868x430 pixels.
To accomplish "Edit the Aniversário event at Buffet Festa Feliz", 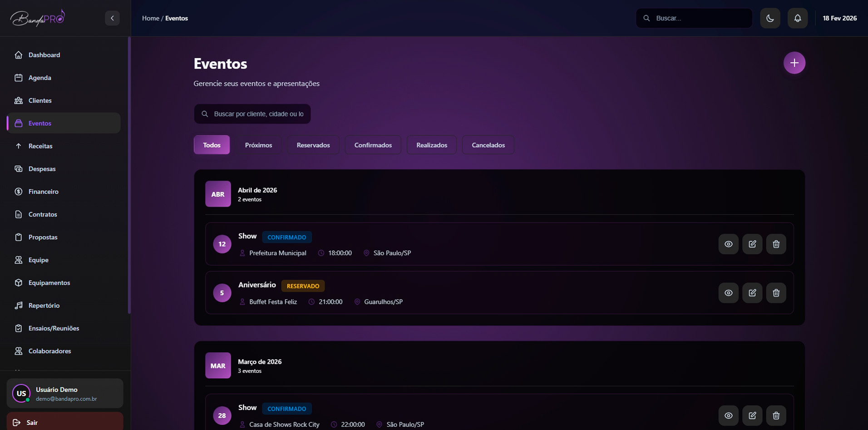I will point(752,293).
